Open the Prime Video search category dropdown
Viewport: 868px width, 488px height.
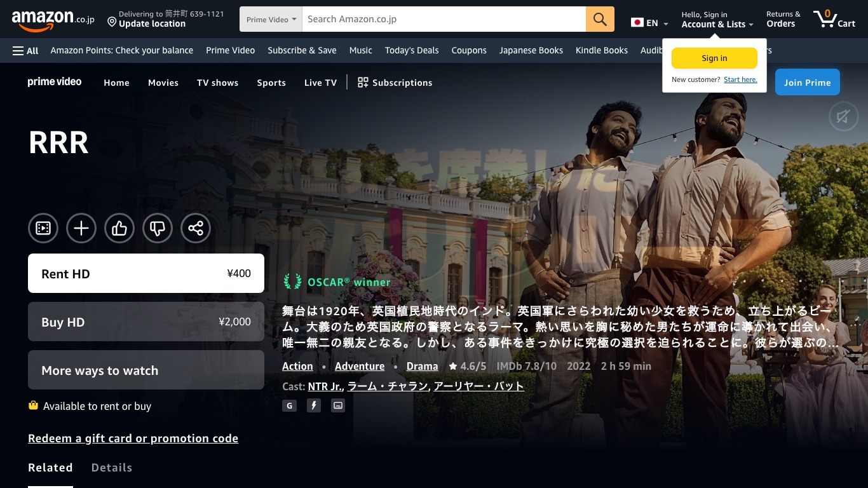[271, 19]
